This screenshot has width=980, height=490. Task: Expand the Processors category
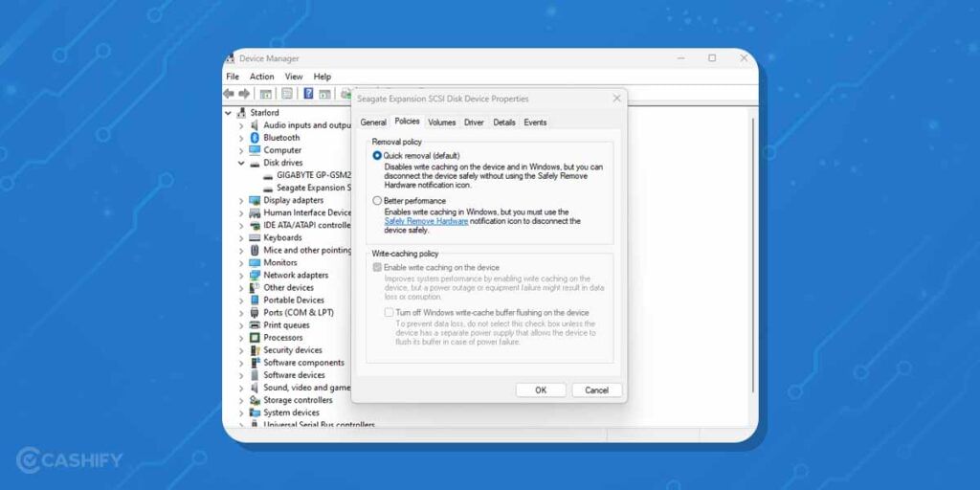pyautogui.click(x=241, y=338)
